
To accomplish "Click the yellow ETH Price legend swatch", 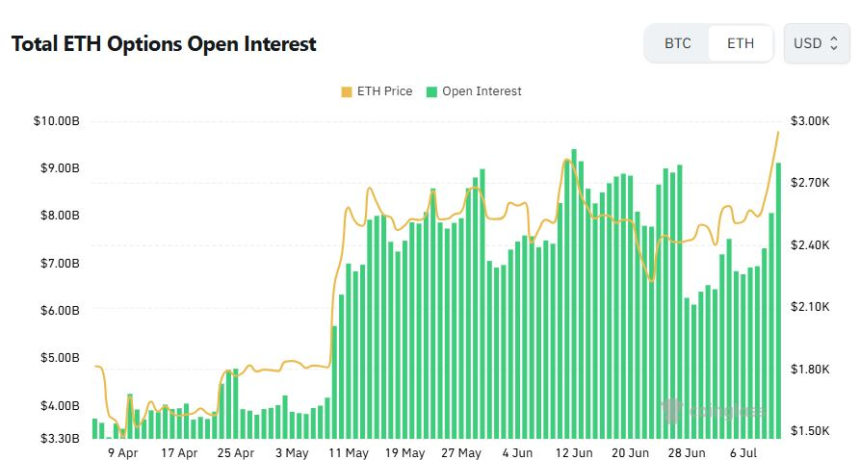I will pos(347,91).
